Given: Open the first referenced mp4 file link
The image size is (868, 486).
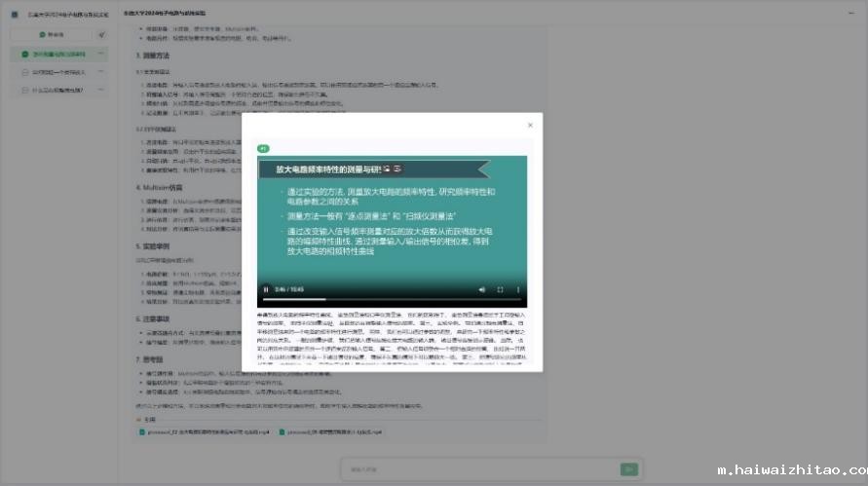Looking at the screenshot, I should tap(205, 430).
